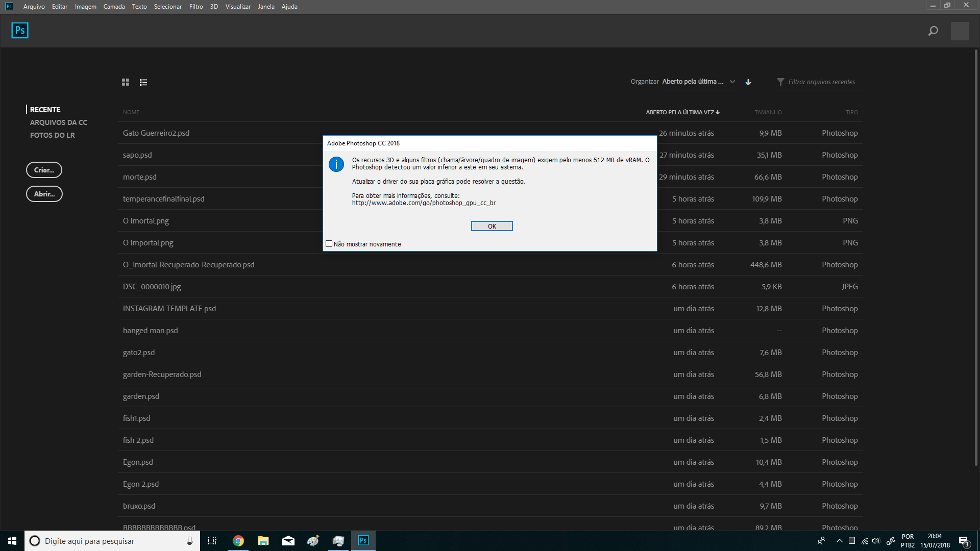The width and height of the screenshot is (980, 551).
Task: Click the Photoshop title bar icon
Action: 9,6
